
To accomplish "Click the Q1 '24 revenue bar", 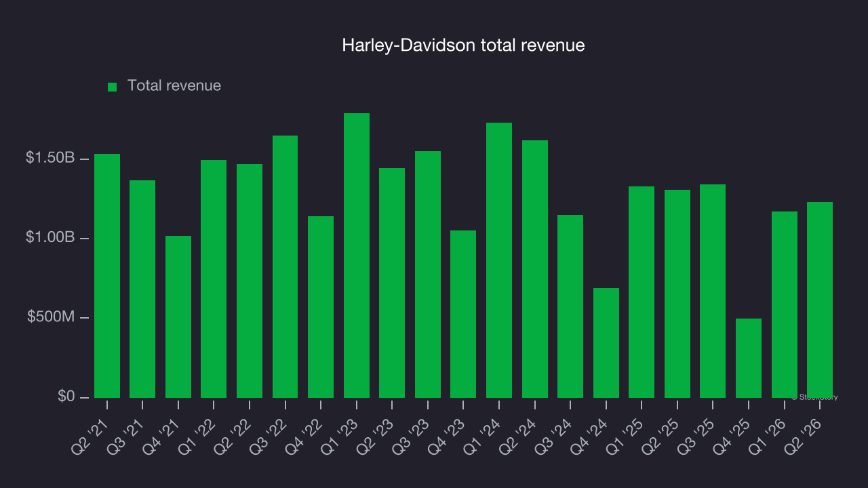I will coord(499,260).
